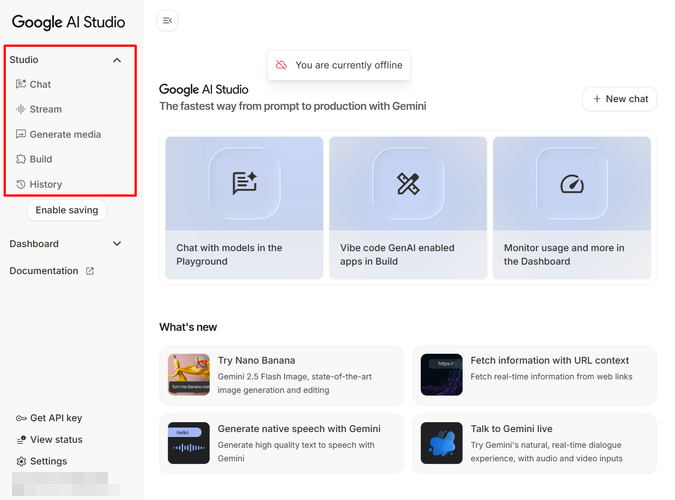Click the Settings gear icon
This screenshot has width=675, height=500.
tap(21, 461)
